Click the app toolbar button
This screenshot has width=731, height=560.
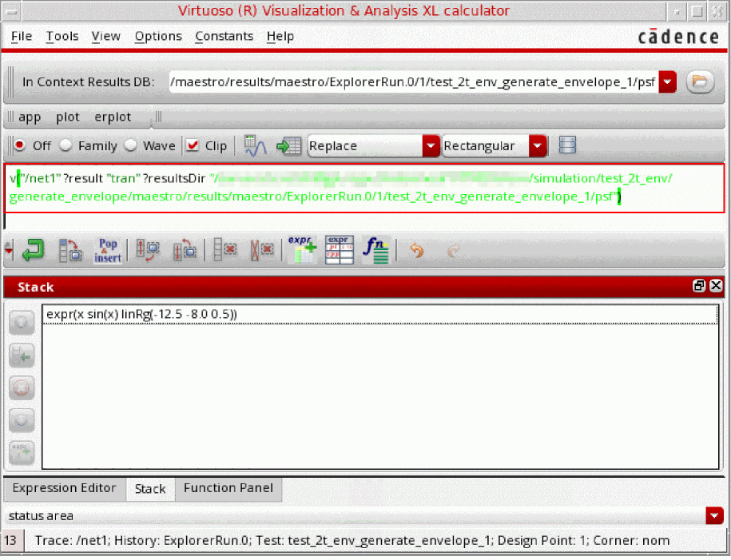[30, 117]
